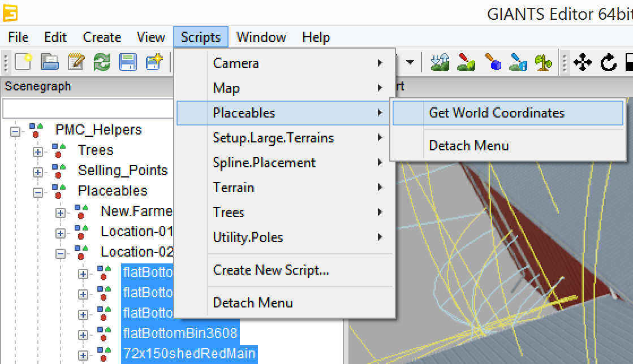
Task: Collapse the PMC_Helpers tree node
Action: pyautogui.click(x=15, y=132)
